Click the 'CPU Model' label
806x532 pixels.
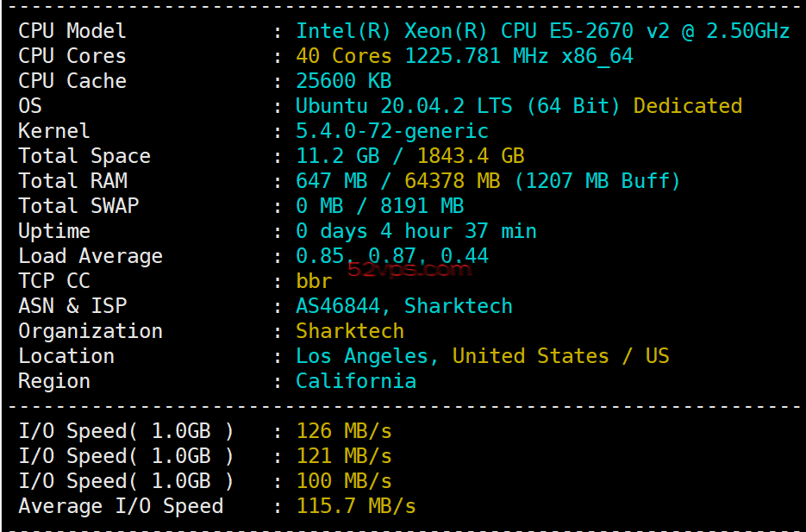(x=72, y=31)
